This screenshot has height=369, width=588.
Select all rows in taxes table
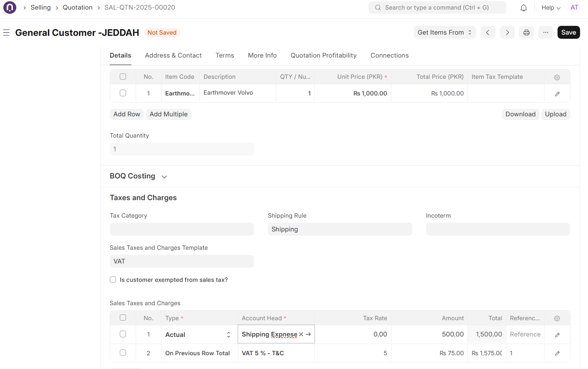pos(123,318)
